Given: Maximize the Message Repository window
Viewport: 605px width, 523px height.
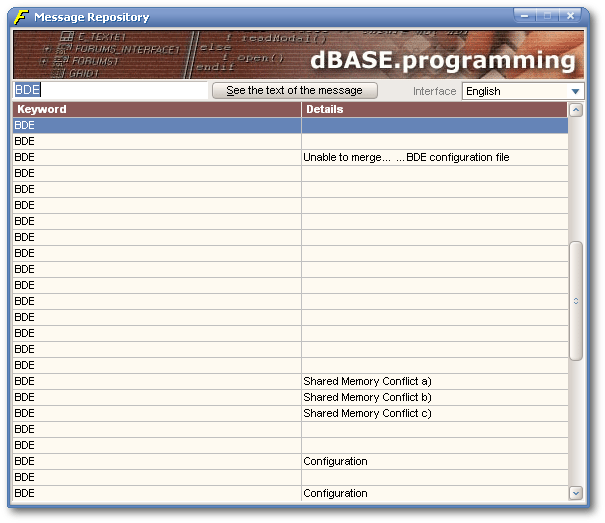Looking at the screenshot, I should click(548, 16).
